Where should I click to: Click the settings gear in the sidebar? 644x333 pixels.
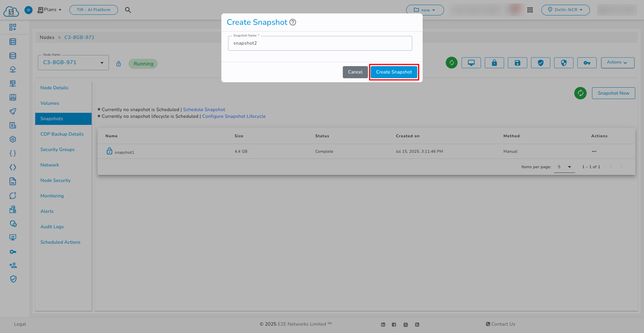13,139
